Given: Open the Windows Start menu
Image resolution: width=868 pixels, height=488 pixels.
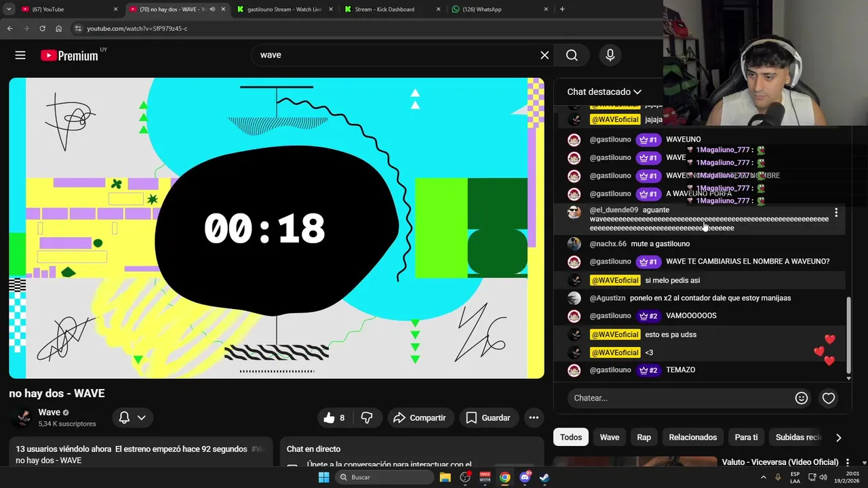Looking at the screenshot, I should 324,477.
